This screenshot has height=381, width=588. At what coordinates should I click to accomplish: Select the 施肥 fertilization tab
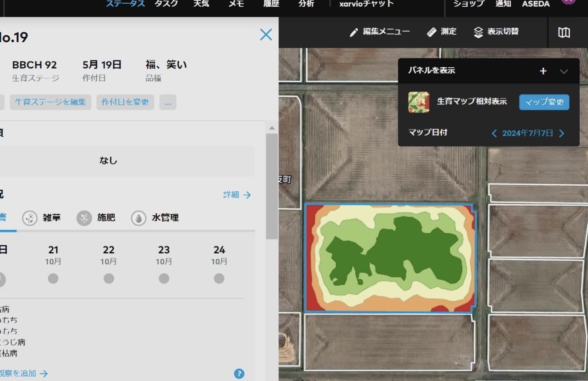[x=96, y=218]
